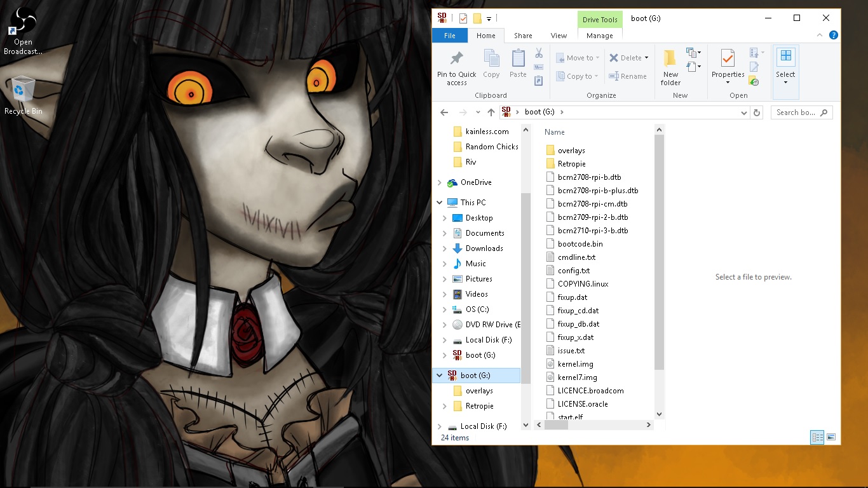868x488 pixels.
Task: Select the config.txt file
Action: point(568,271)
